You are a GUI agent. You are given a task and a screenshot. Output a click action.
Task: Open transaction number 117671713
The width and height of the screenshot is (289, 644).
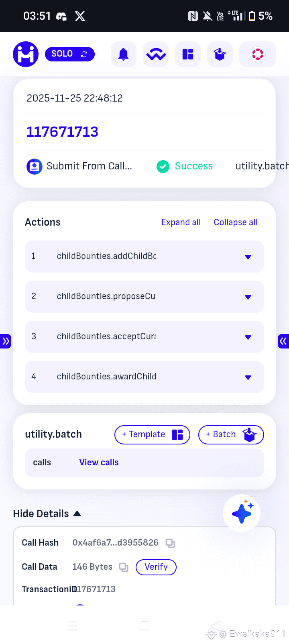tap(62, 132)
